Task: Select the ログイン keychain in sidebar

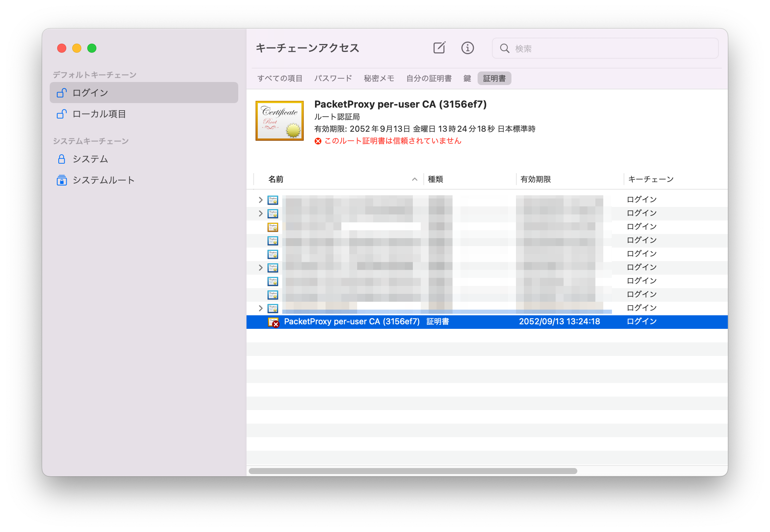Action: (144, 93)
